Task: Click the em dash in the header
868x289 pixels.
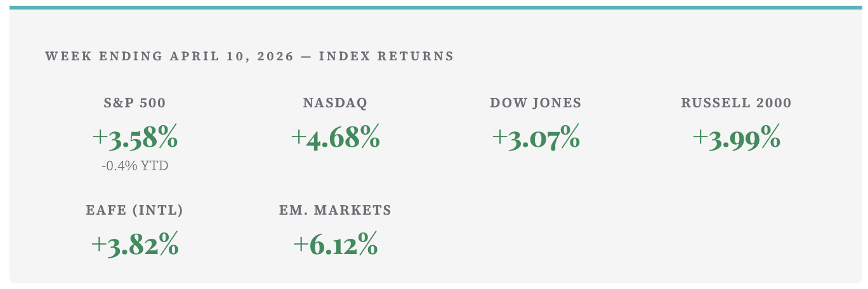Action: 306,56
